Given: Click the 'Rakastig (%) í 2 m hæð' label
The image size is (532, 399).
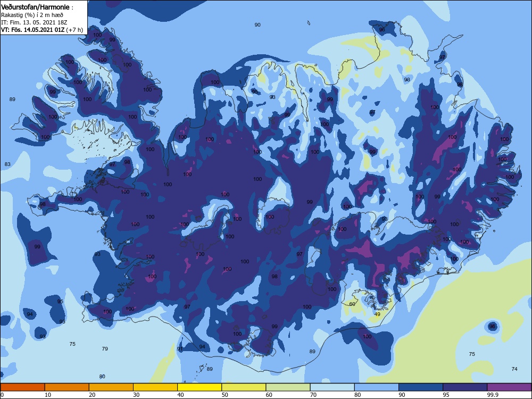Looking at the screenshot, I should pyautogui.click(x=32, y=15).
